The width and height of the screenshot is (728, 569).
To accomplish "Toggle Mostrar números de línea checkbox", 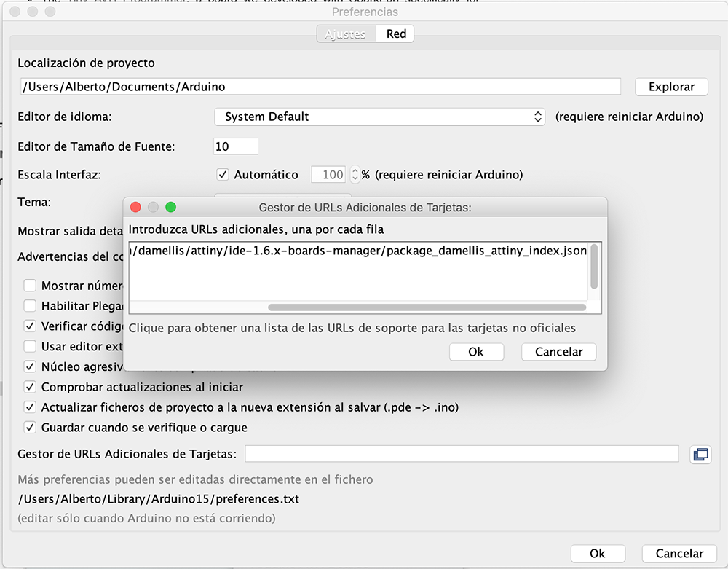I will pos(30,285).
